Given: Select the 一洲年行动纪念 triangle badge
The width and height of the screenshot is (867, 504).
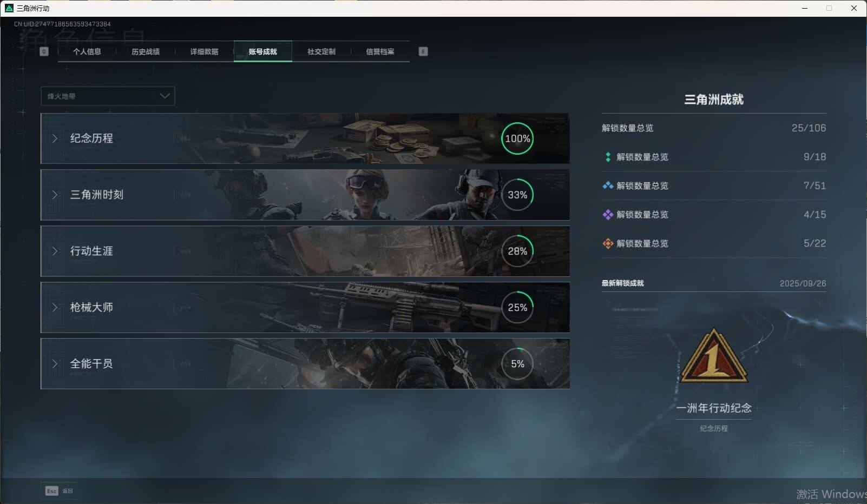Looking at the screenshot, I should 714,357.
